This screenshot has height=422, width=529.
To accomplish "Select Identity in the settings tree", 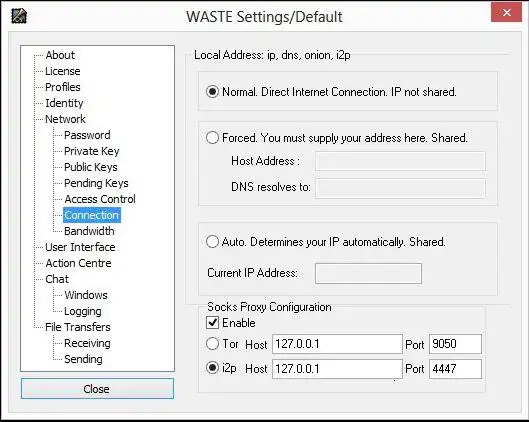I will pyautogui.click(x=64, y=103).
